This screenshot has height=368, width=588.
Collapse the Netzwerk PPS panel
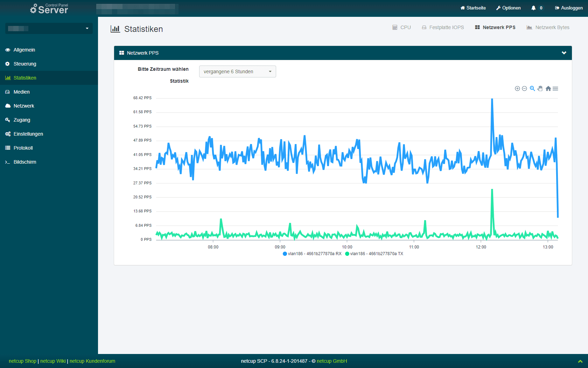point(564,53)
